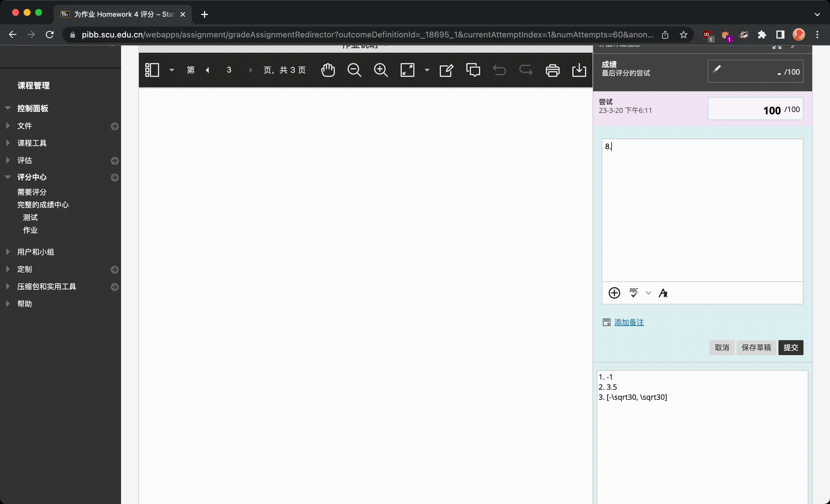Open the comments tool
The height and width of the screenshot is (504, 830).
(x=473, y=70)
